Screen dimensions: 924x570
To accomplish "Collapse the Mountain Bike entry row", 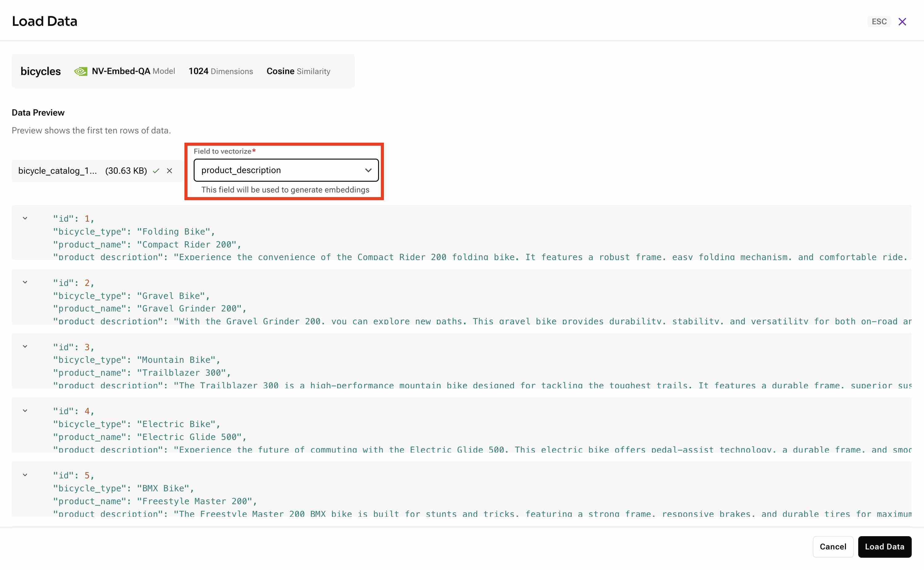I will pos(24,347).
